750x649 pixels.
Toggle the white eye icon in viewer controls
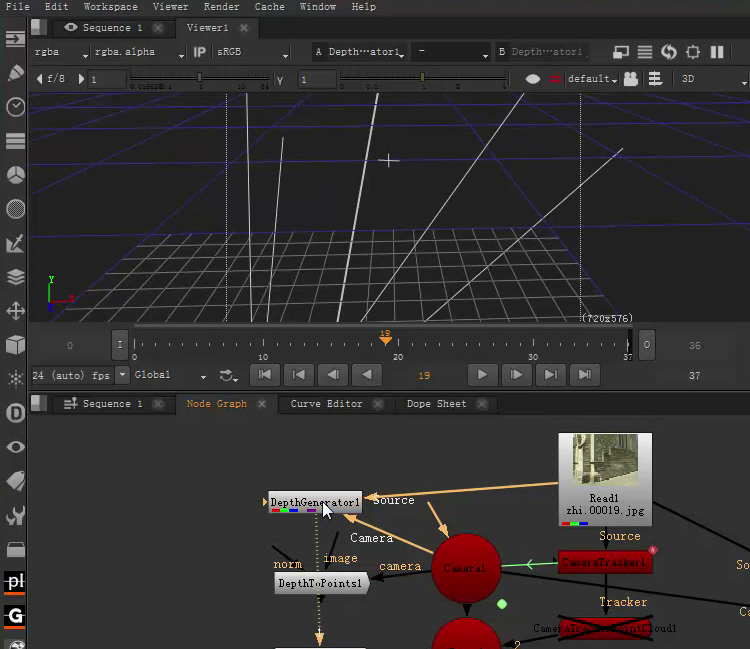(x=533, y=79)
